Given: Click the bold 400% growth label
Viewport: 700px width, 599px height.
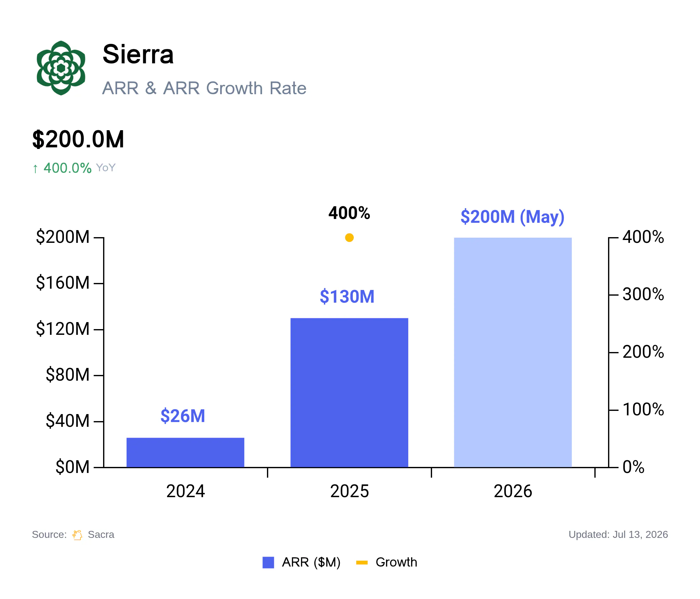Looking at the screenshot, I should 349,213.
